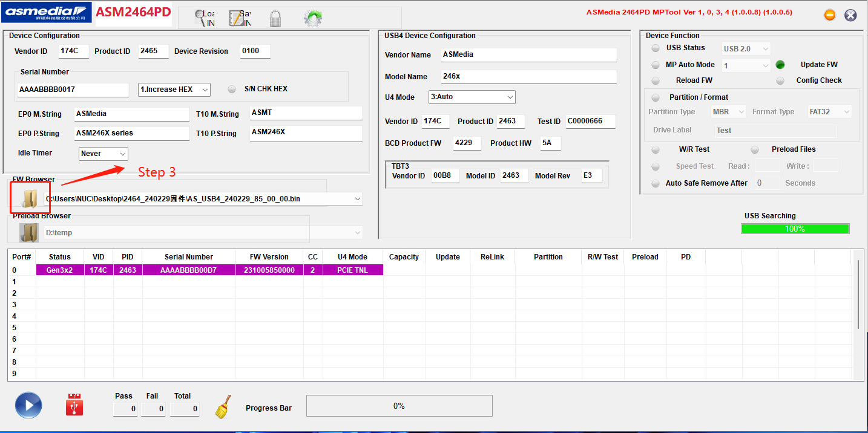This screenshot has height=433, width=868.
Task: Start the process with blue play button
Action: tap(28, 406)
